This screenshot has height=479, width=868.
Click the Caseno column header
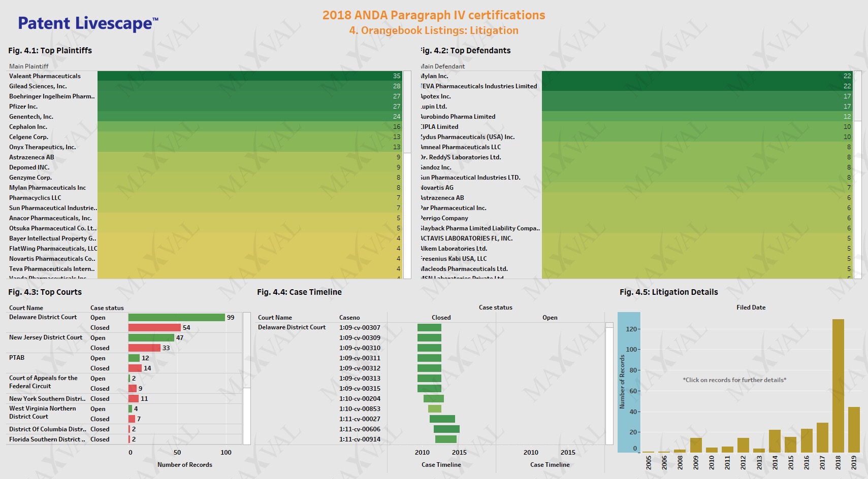(x=349, y=317)
